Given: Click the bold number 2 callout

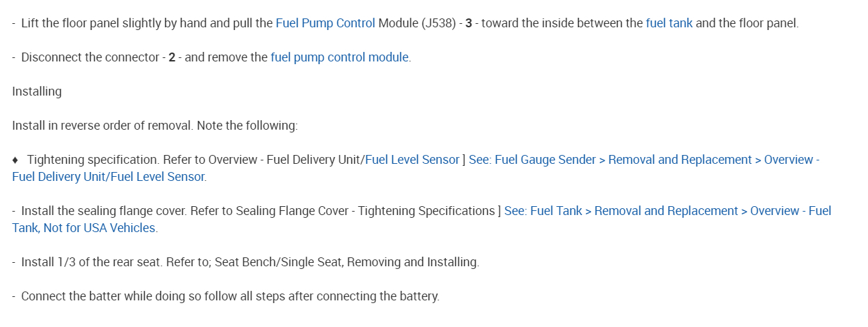Looking at the screenshot, I should coord(172,57).
